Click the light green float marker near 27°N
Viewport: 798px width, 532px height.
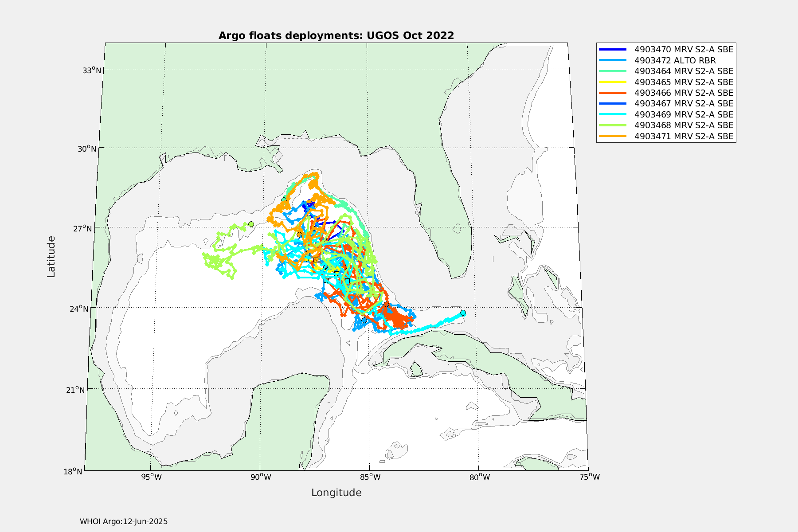251,224
